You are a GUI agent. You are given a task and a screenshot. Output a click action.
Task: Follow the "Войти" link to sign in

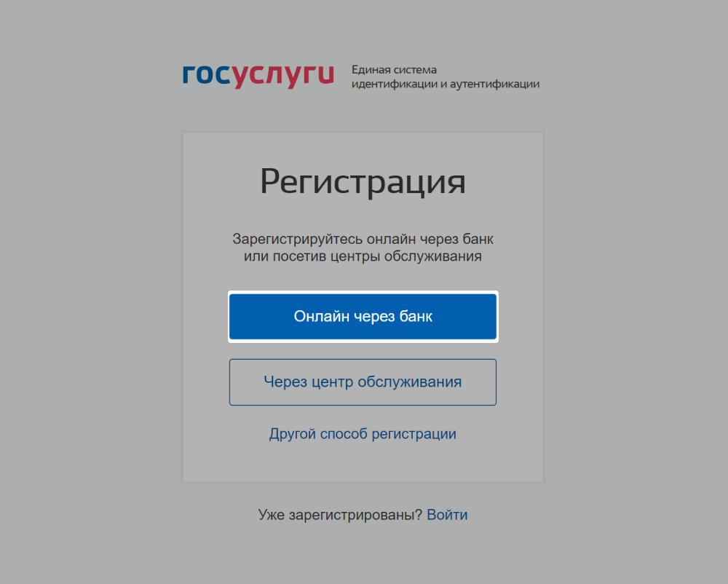point(447,515)
